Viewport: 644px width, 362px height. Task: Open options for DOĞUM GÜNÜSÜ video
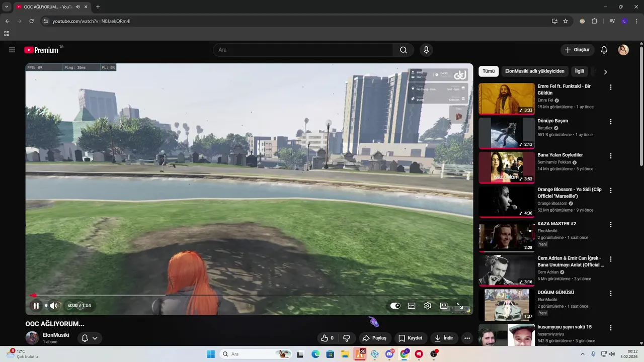(611, 293)
